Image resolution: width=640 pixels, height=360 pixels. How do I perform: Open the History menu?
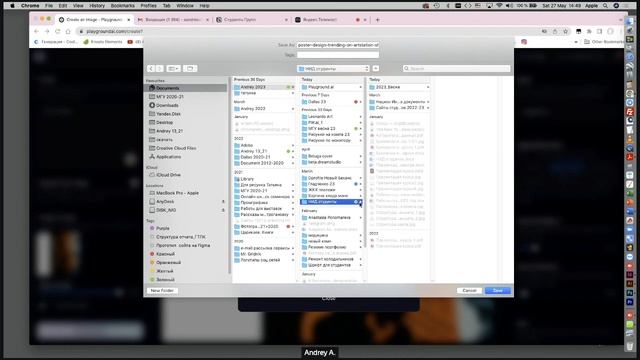97,6
